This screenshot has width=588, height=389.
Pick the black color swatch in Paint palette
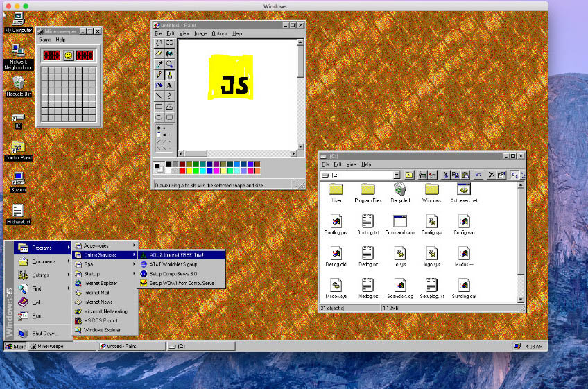tap(168, 164)
